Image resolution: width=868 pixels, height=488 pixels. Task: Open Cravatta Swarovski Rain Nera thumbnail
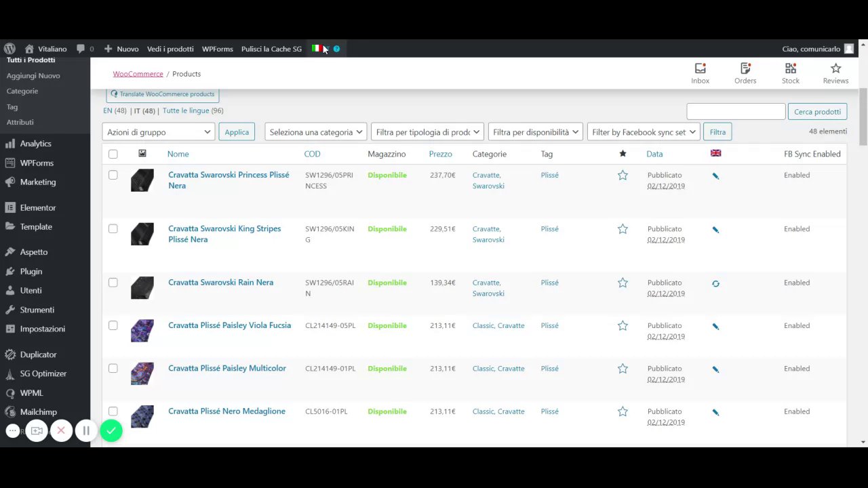pos(142,287)
